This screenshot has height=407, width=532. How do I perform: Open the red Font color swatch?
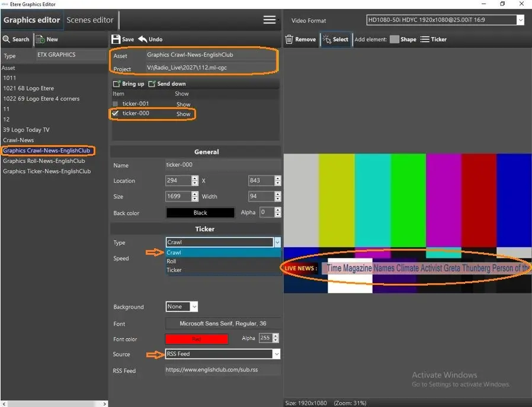pyautogui.click(x=197, y=339)
